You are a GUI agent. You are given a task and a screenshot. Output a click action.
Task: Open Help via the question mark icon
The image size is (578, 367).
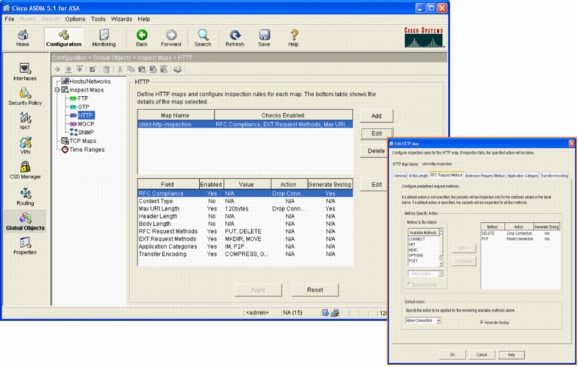[294, 38]
